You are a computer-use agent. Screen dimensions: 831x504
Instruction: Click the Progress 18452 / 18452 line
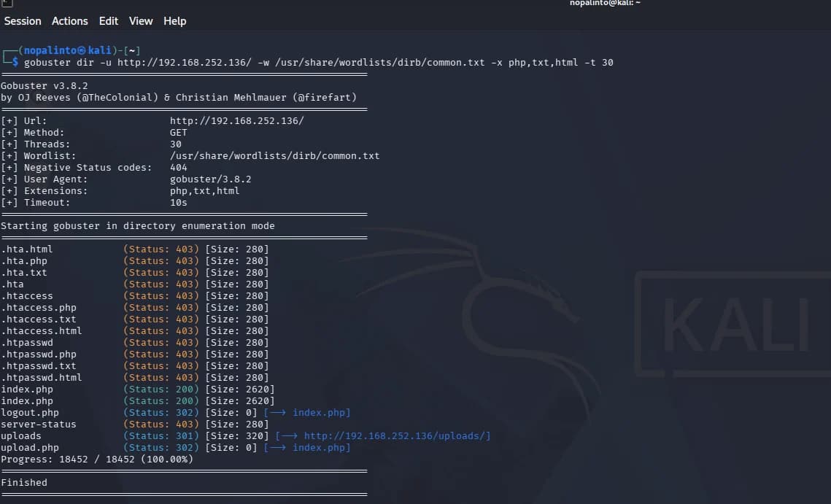coord(97,460)
